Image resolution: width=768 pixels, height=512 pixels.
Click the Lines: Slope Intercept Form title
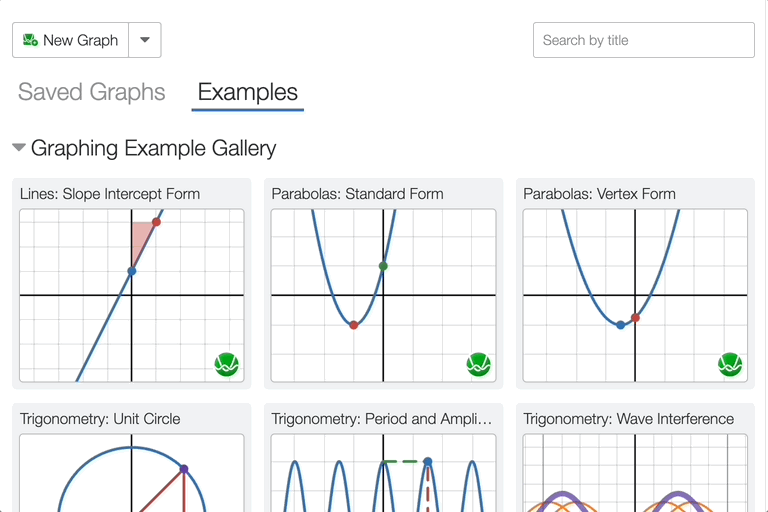(110, 194)
